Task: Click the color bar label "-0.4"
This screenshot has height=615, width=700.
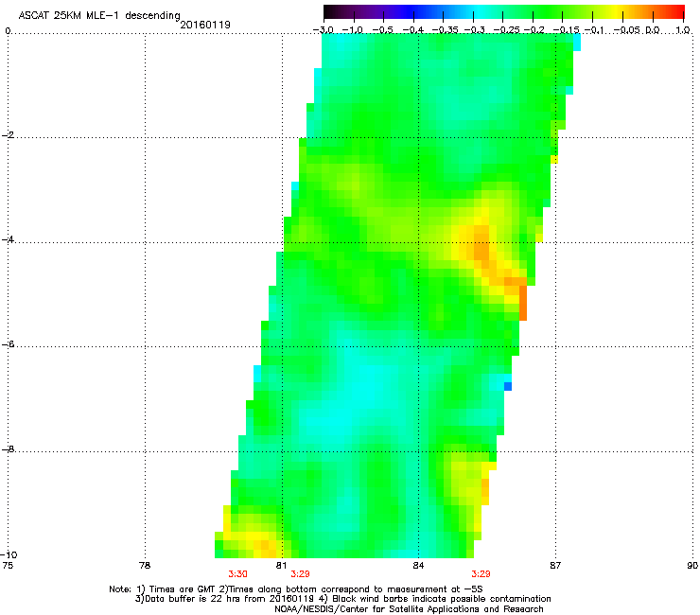Action: [x=413, y=30]
